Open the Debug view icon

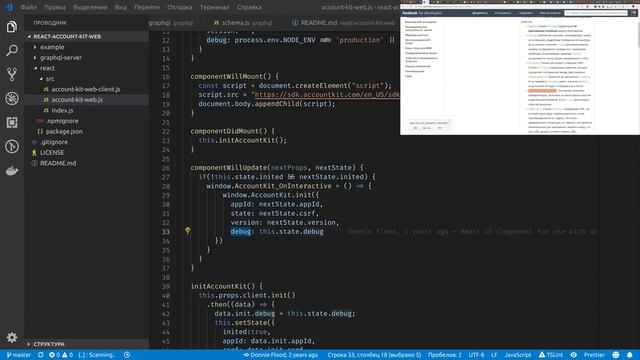tap(12, 98)
